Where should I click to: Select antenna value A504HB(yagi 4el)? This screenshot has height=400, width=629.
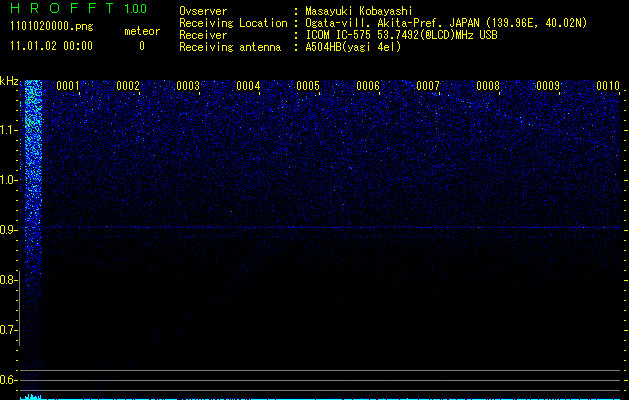[353, 47]
